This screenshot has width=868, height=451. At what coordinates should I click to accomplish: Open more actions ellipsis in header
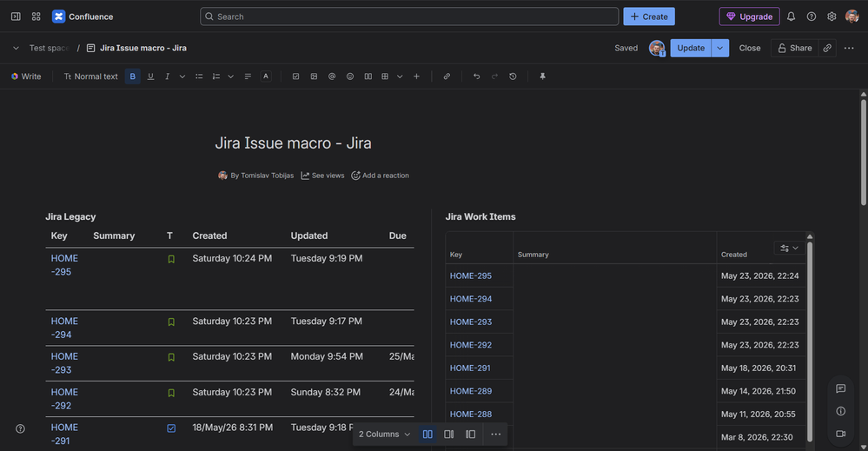(849, 48)
